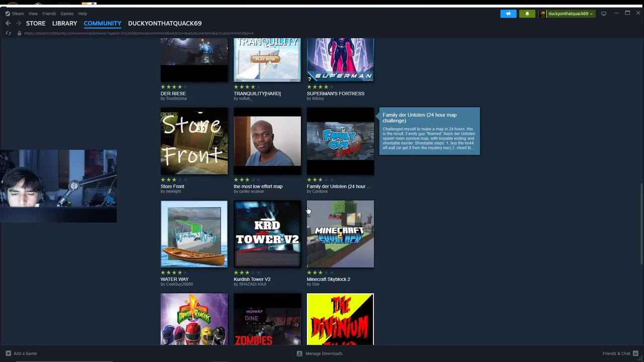The image size is (644, 362).
Task: Click the Kurdish Tower V2 title link
Action: (x=252, y=280)
